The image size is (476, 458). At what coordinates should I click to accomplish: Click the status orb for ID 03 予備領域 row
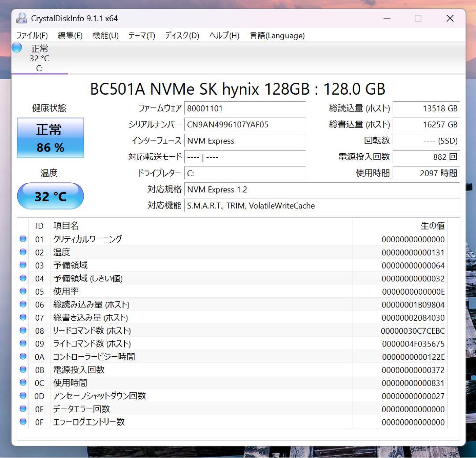[23, 265]
